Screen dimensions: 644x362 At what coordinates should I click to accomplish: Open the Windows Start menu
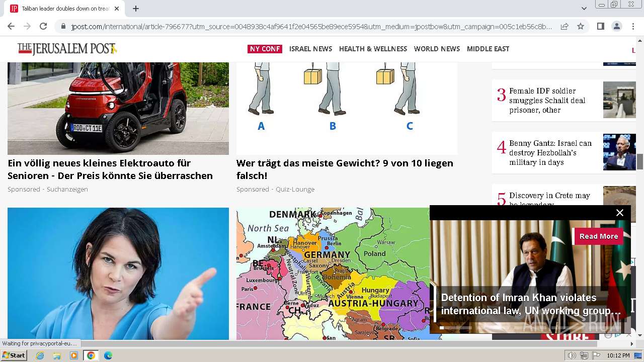(x=14, y=355)
